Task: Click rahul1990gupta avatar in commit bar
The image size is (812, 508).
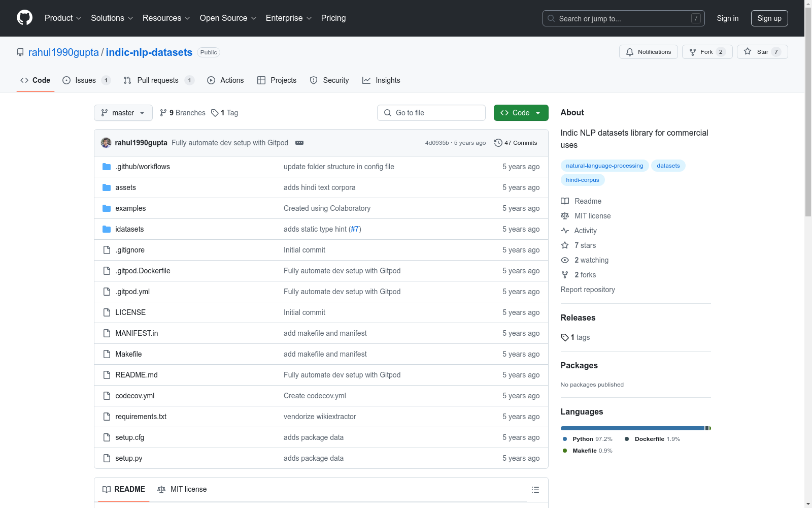Action: point(106,143)
